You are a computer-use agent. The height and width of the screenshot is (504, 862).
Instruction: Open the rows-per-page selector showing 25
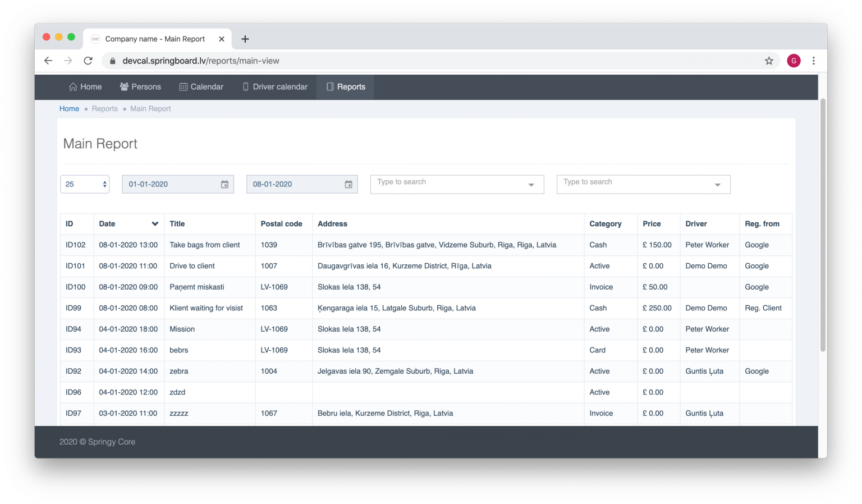(85, 184)
